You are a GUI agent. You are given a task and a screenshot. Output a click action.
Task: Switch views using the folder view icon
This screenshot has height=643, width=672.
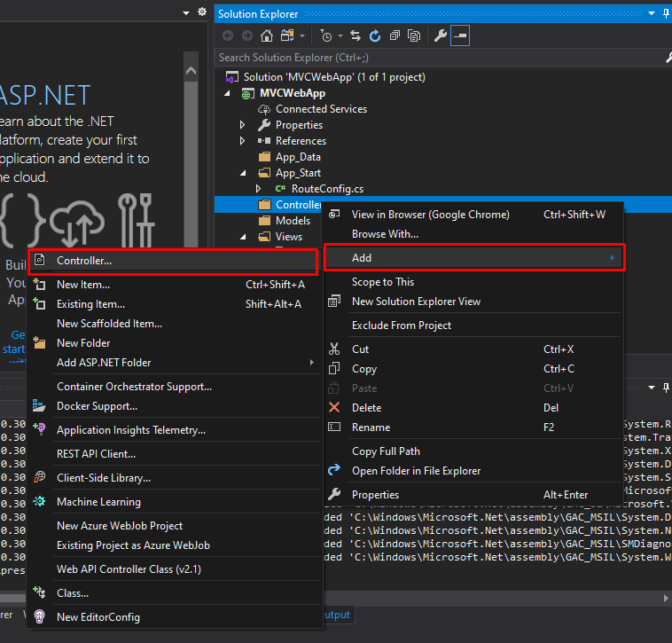point(287,35)
